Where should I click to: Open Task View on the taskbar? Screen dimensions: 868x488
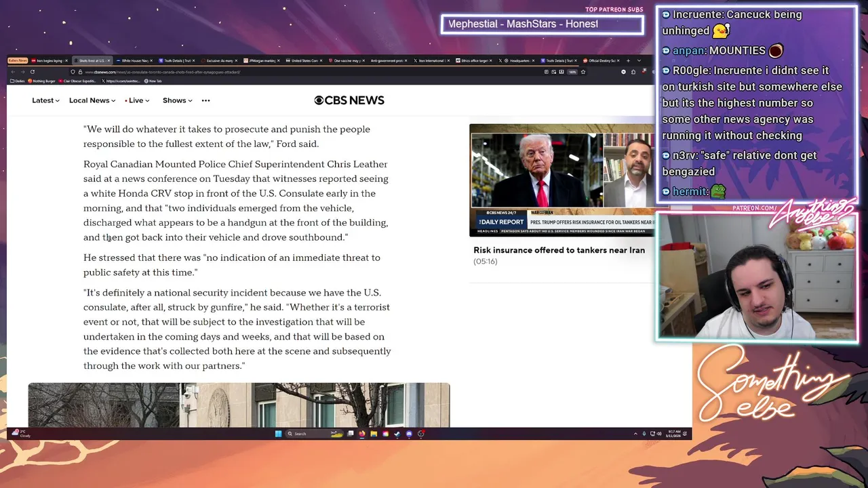(350, 434)
